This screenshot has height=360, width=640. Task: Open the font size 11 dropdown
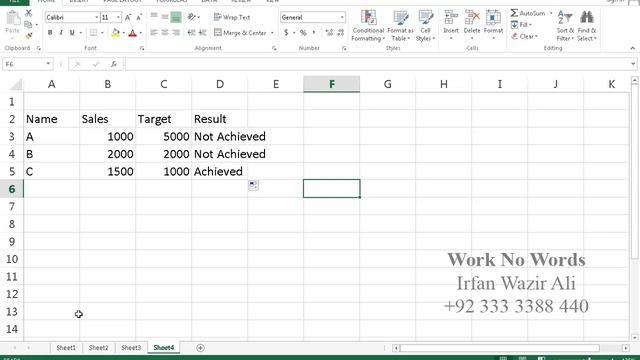118,17
